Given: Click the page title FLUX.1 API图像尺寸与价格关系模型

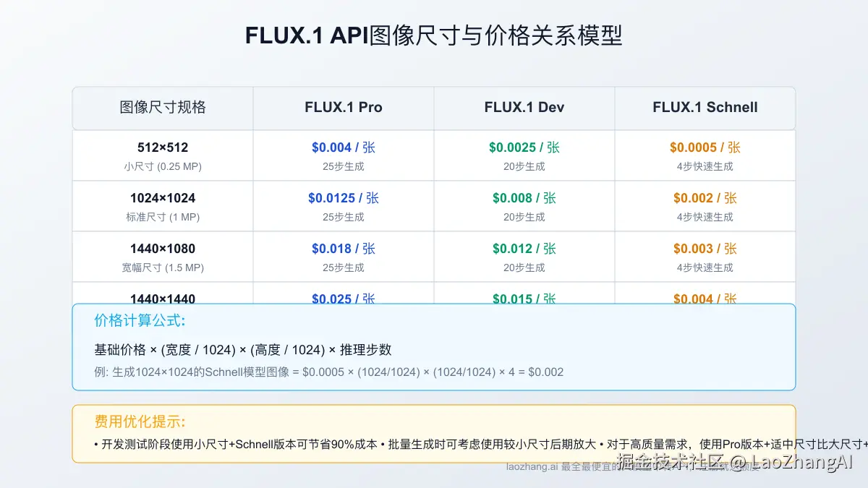Looking at the screenshot, I should pos(434,34).
